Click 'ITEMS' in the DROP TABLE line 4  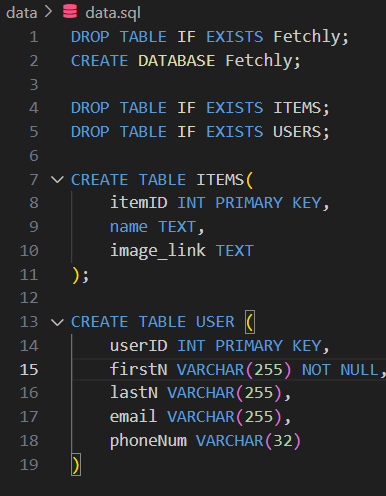pyautogui.click(x=297, y=108)
